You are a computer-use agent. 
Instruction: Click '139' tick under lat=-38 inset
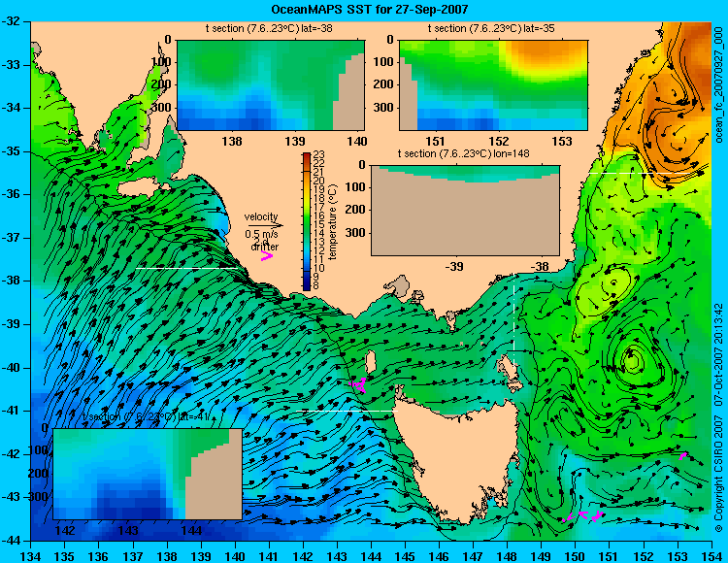295,141
